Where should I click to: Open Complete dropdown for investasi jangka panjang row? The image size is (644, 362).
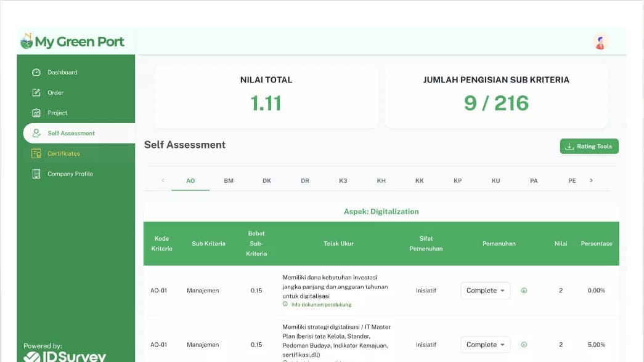[486, 291]
